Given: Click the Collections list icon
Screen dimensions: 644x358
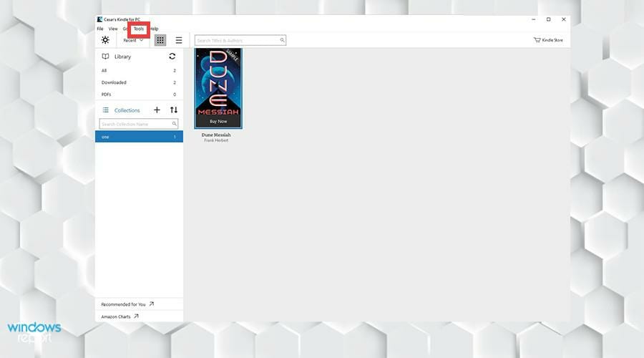Looking at the screenshot, I should 106,110.
